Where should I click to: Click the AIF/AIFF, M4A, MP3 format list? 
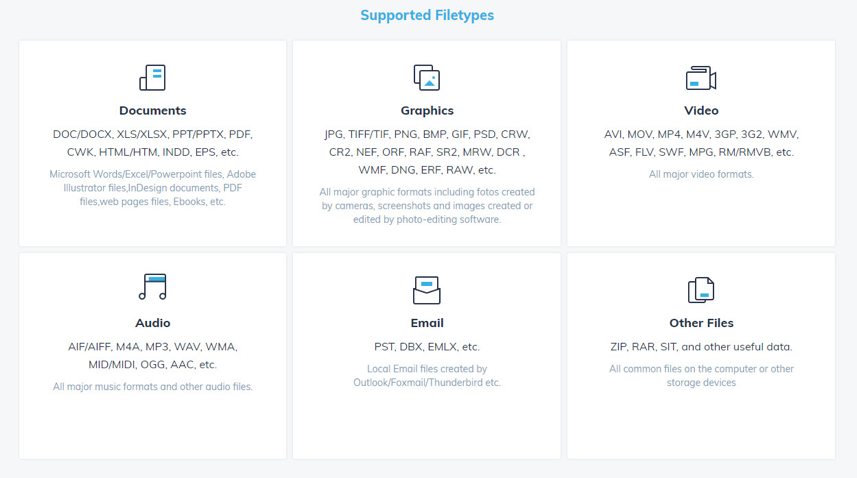coord(153,355)
